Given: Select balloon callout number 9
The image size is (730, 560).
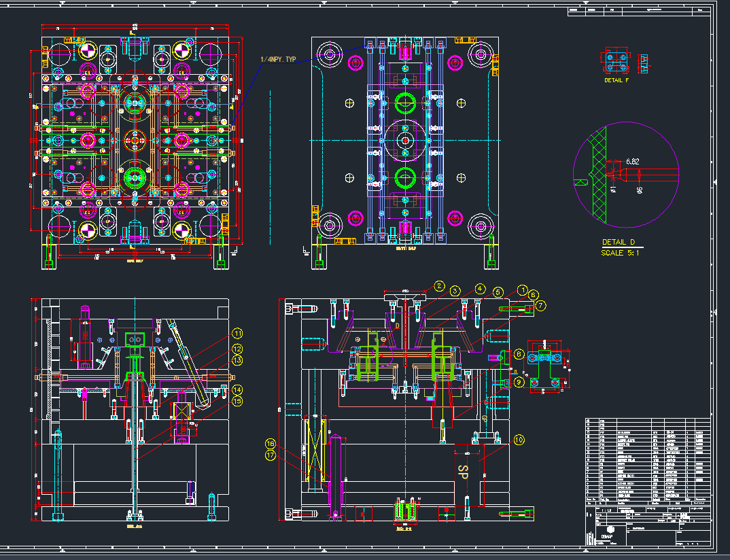Looking at the screenshot, I should (519, 382).
